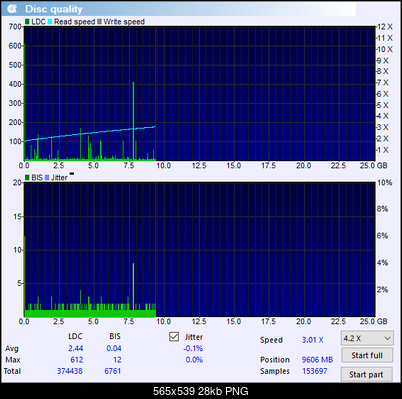The width and height of the screenshot is (402, 399).
Task: Click the purple position marker in BIS graph
Action: [155, 249]
